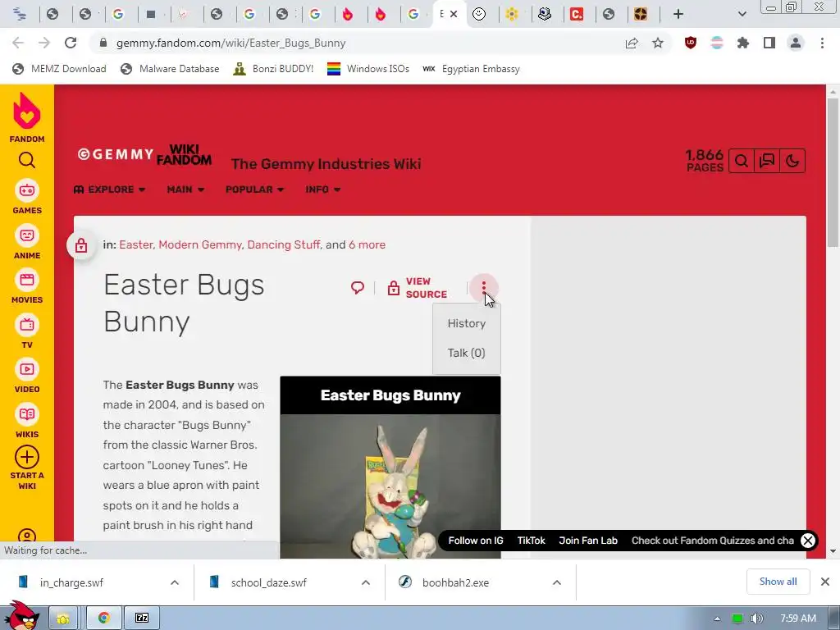This screenshot has height=630, width=840.
Task: Open Malware Database bookmark
Action: (x=170, y=69)
